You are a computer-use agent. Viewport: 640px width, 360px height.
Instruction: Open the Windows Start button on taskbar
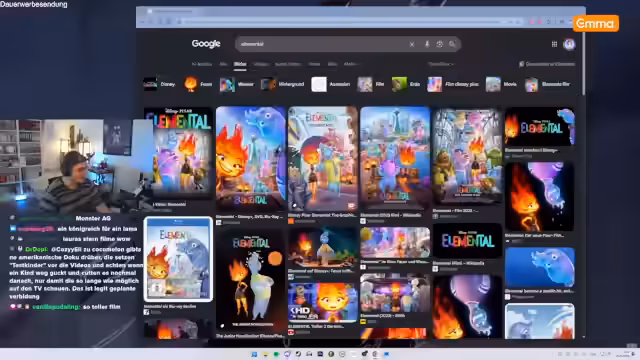click(254, 354)
